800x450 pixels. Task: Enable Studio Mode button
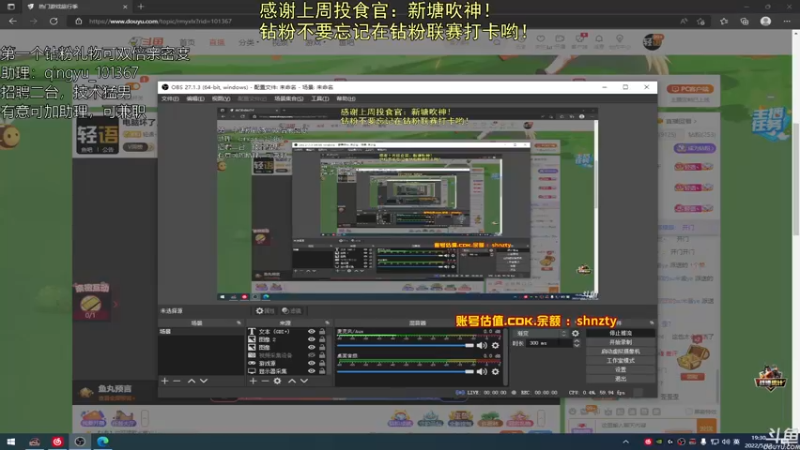point(620,361)
